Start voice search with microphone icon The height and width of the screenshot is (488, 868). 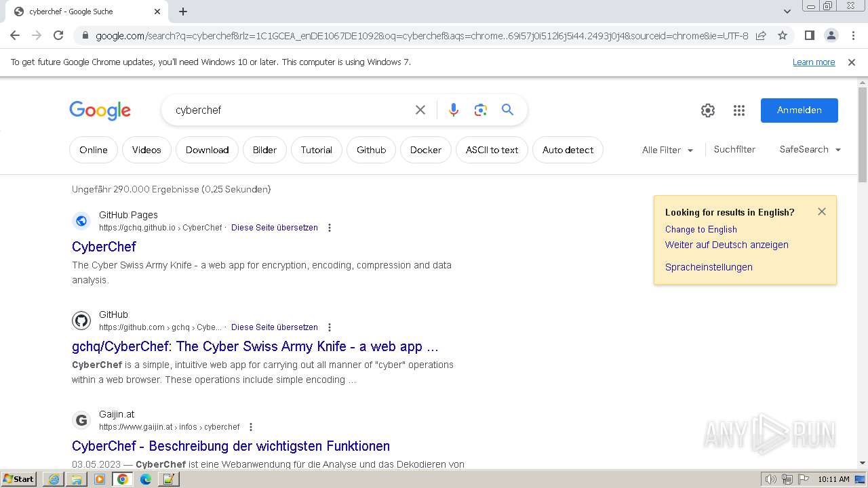[454, 110]
